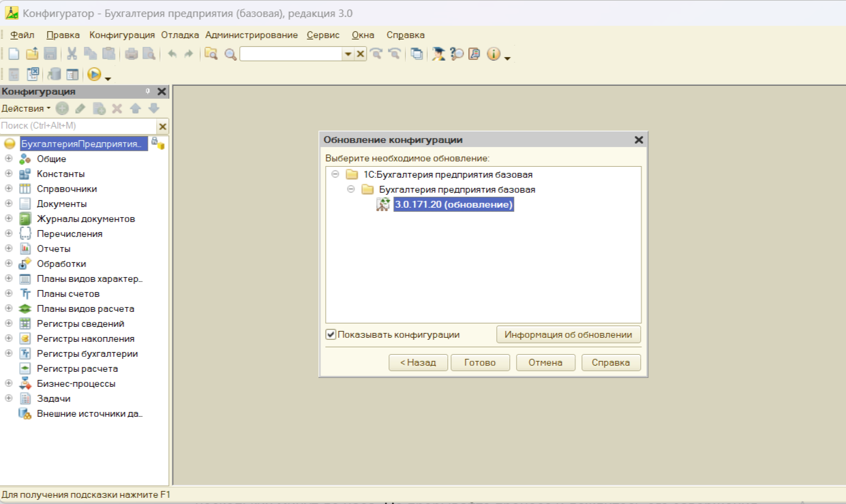Viewport: 846px width, 504px height.
Task: Select Внешние источники данных tree item
Action: [x=90, y=413]
